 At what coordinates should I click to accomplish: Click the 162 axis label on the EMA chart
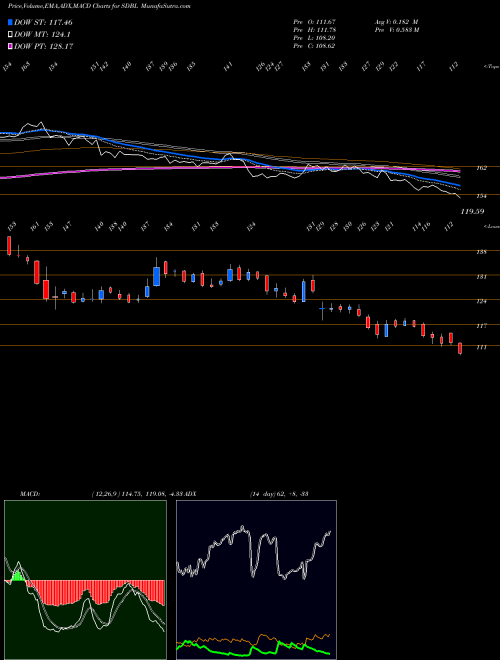[x=481, y=168]
